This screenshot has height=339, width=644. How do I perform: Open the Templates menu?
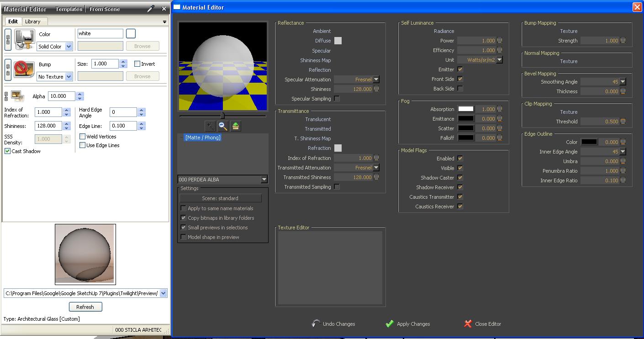pyautogui.click(x=69, y=9)
